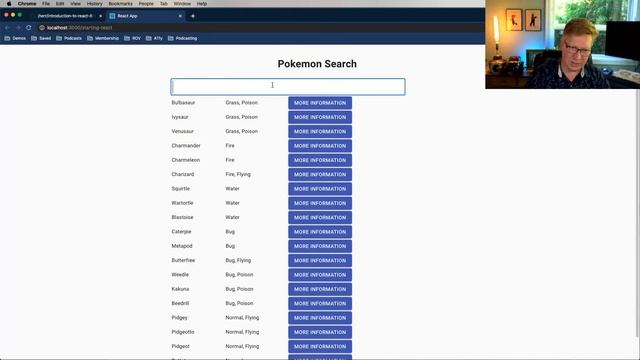This screenshot has width=640, height=360.
Task: Close the introduction-to-react tab
Action: pos(100,16)
